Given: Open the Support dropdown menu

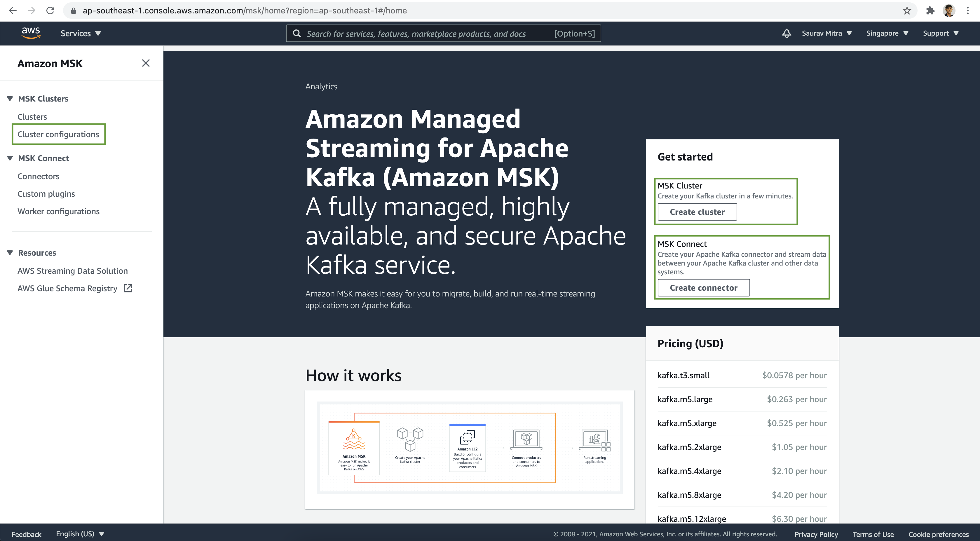Looking at the screenshot, I should coord(940,34).
